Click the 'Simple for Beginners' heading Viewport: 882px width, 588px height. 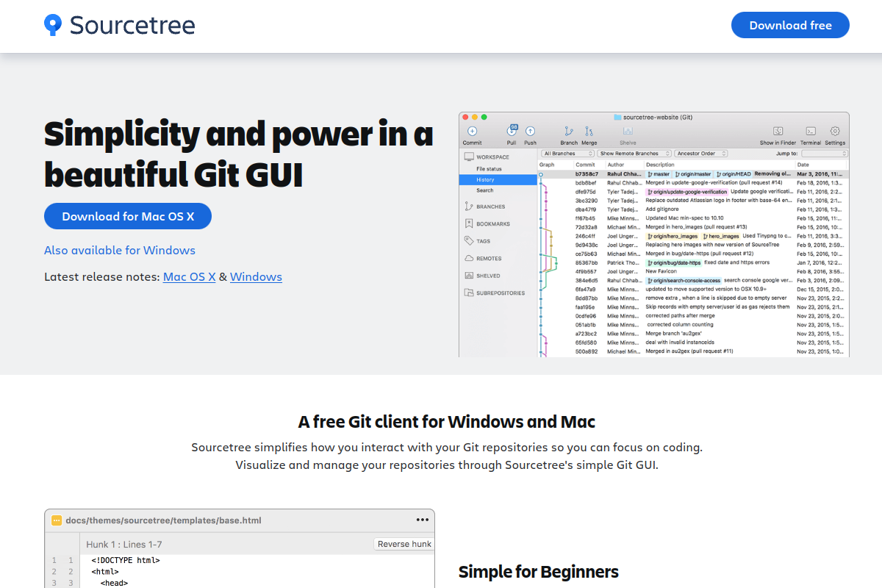(539, 571)
